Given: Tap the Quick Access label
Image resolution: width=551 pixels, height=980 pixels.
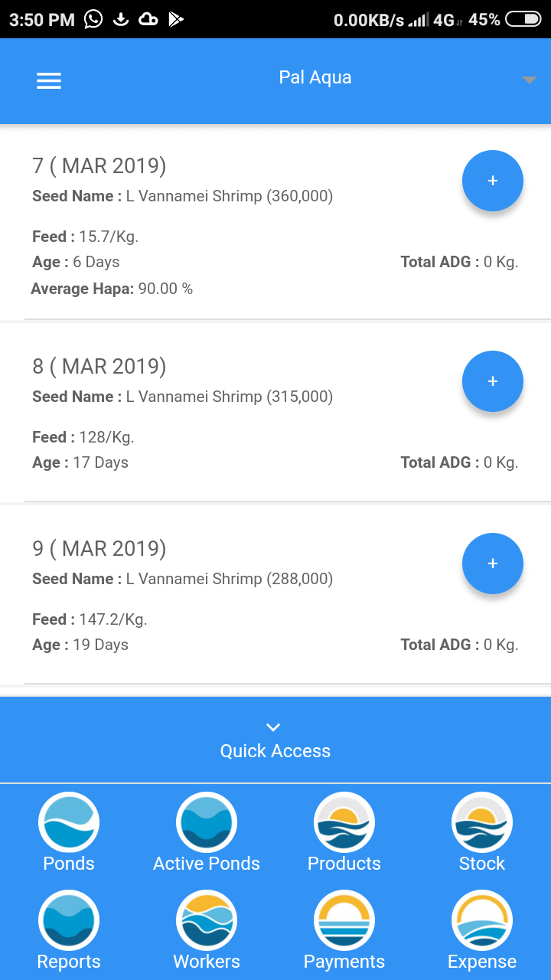Looking at the screenshot, I should point(275,751).
